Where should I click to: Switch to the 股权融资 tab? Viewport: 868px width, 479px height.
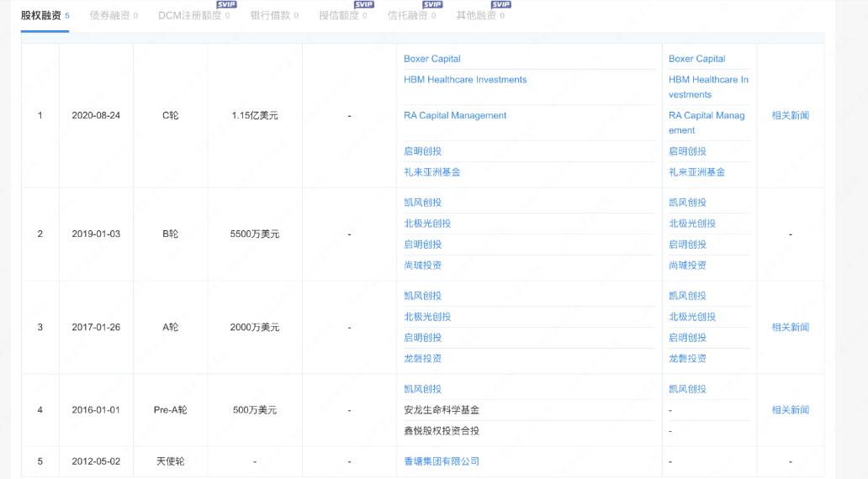(x=40, y=16)
